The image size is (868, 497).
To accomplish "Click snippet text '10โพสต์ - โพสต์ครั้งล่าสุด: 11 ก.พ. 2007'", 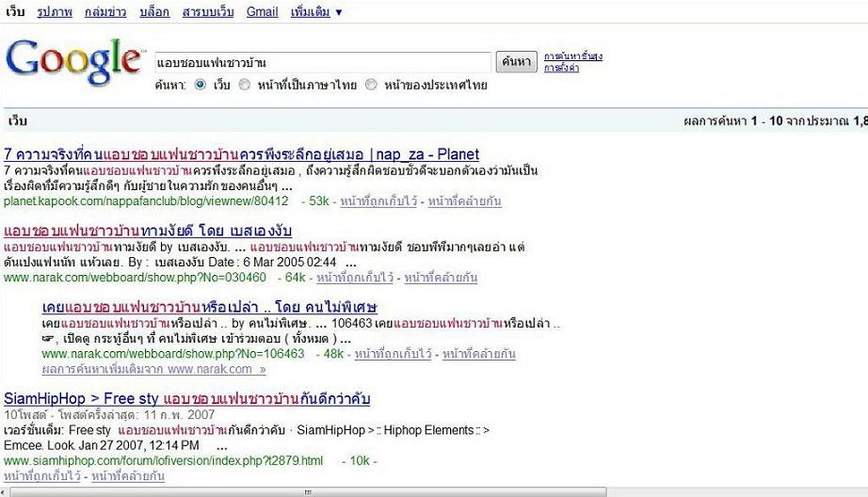I will click(109, 414).
